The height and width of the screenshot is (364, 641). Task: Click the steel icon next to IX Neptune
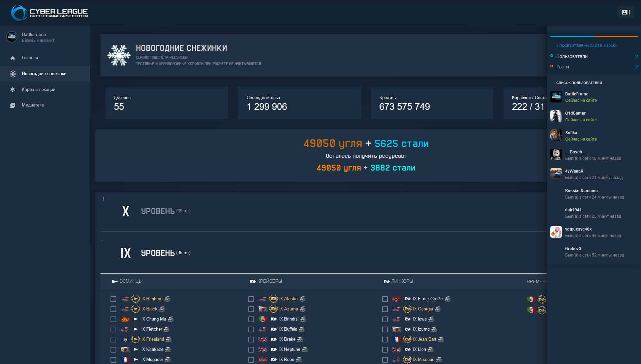tap(305, 350)
